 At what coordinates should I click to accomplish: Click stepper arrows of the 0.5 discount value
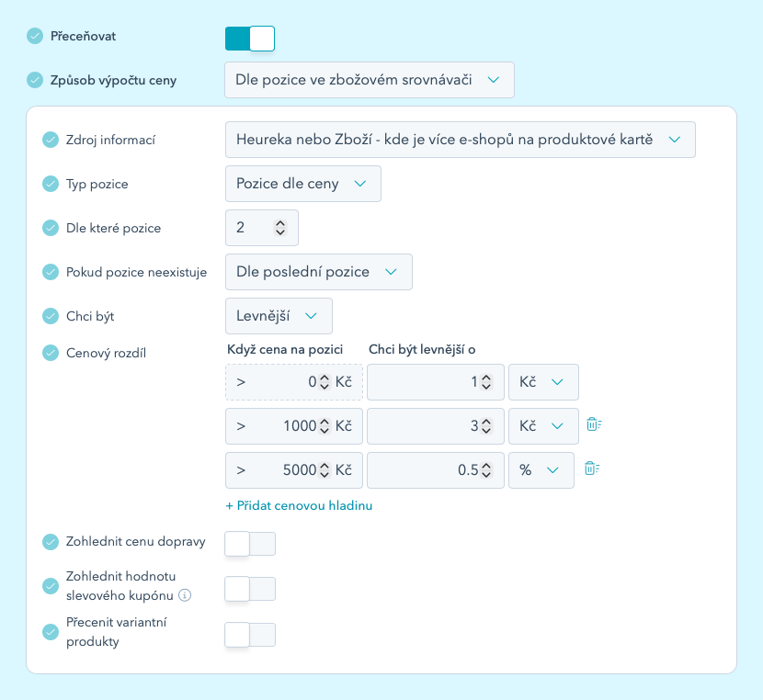tap(485, 470)
